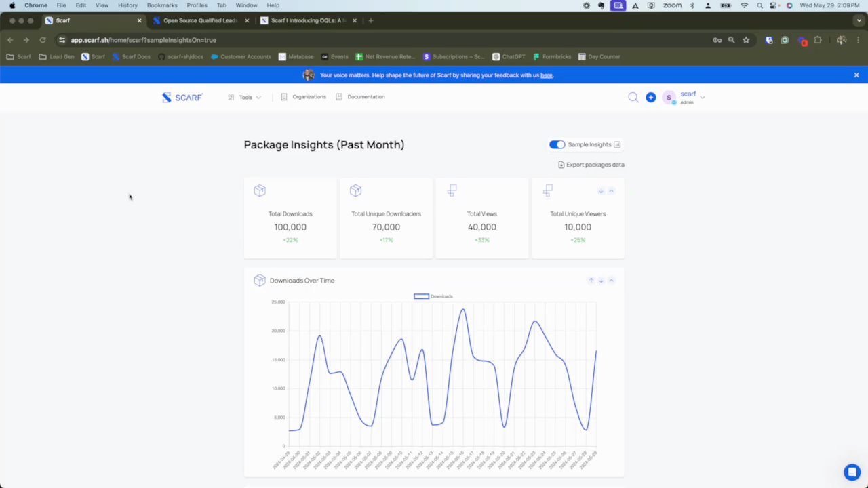Toggle the Downloads legend series
Image resolution: width=868 pixels, height=488 pixels.
pos(433,296)
